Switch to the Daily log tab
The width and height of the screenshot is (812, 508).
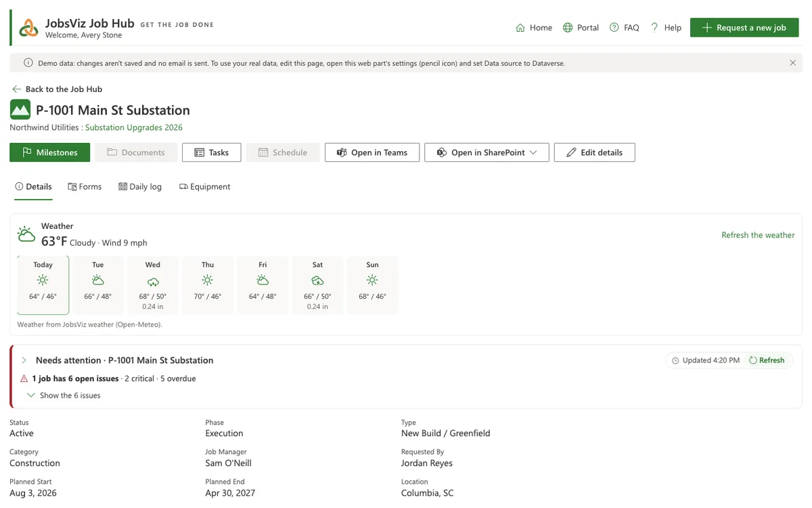tap(140, 187)
